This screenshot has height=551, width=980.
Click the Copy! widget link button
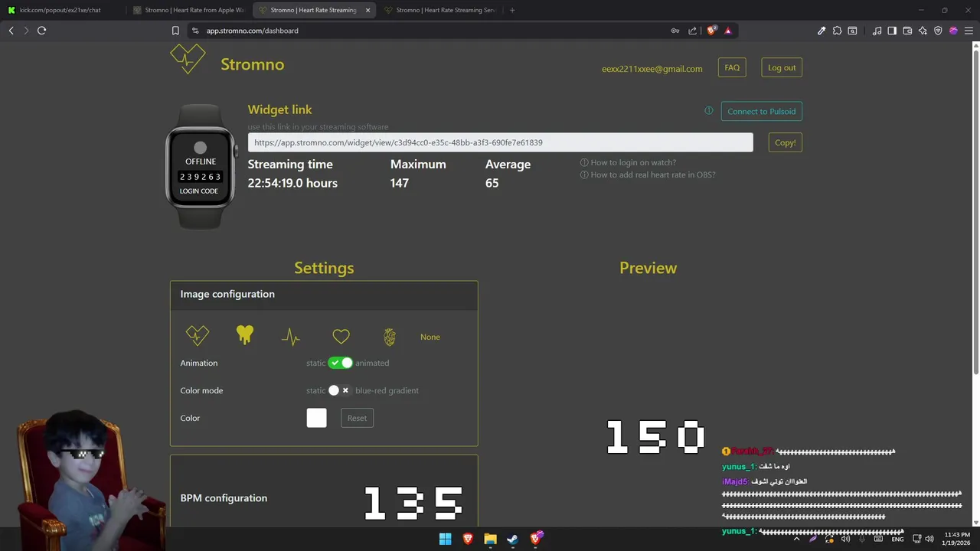[785, 142]
